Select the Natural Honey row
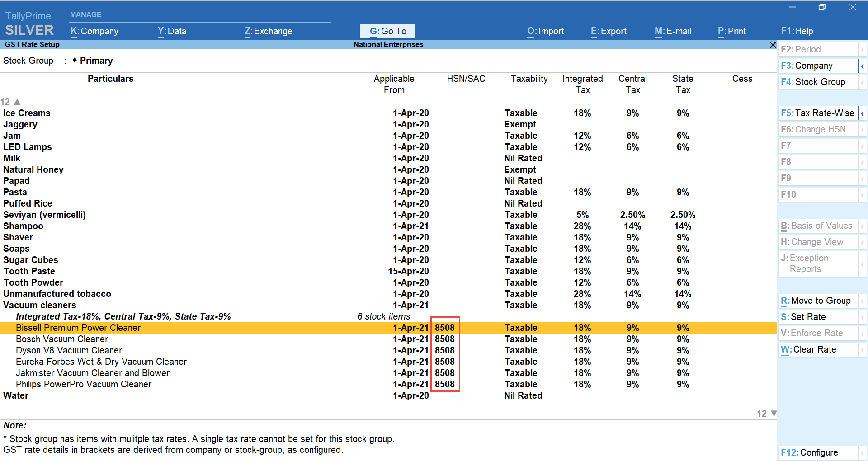Viewport: 868px width, 461px height. pos(388,169)
